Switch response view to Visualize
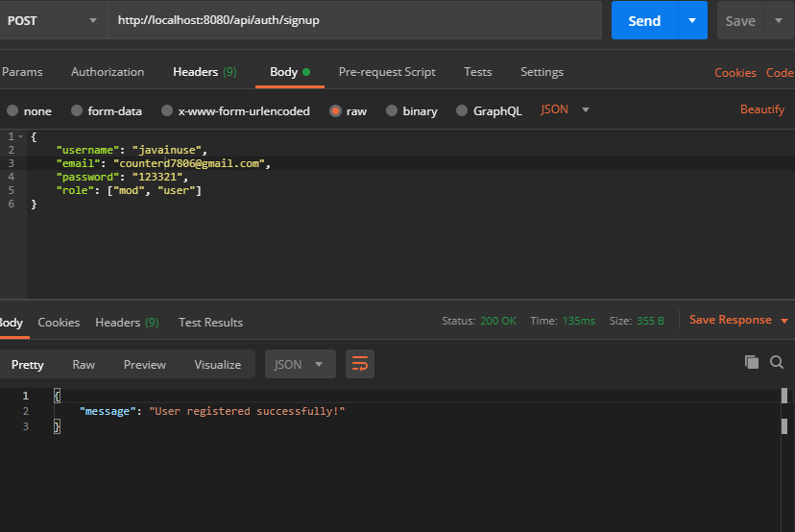Screen dimensions: 795x532 click(x=218, y=365)
